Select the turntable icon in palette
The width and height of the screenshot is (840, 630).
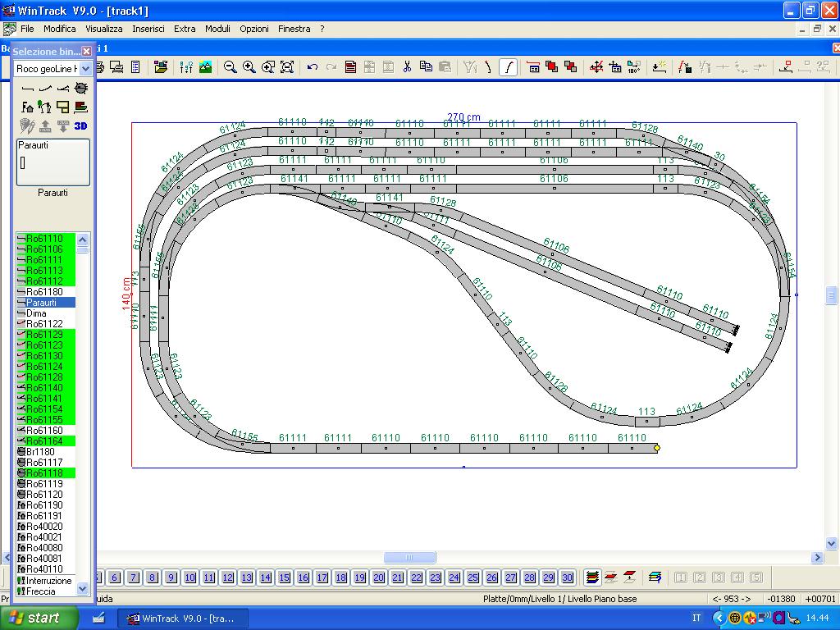81,88
